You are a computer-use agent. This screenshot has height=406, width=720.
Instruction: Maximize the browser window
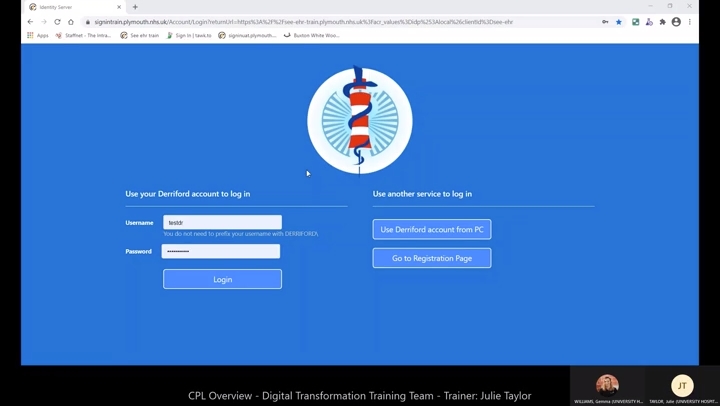[x=670, y=6]
